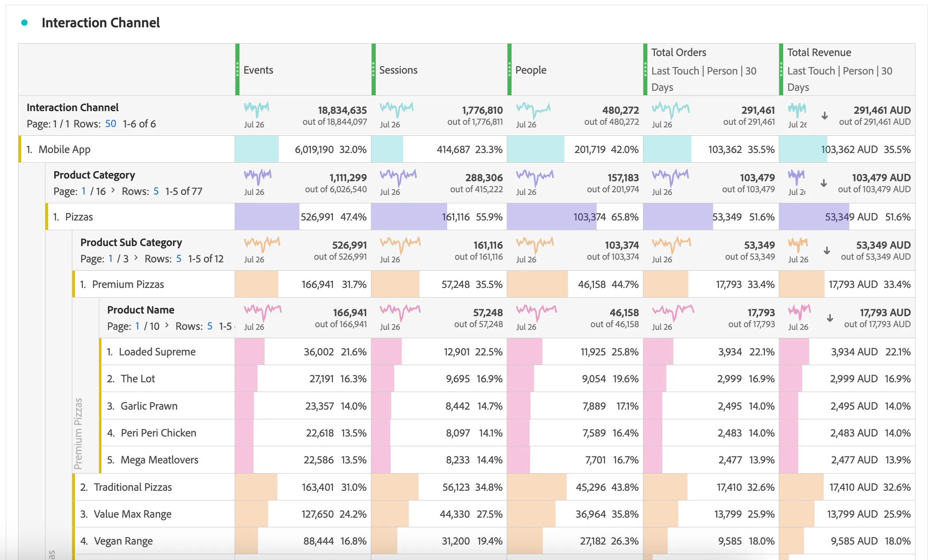This screenshot has width=934, height=560.
Task: Go to next page of Product Name
Action: click(167, 325)
